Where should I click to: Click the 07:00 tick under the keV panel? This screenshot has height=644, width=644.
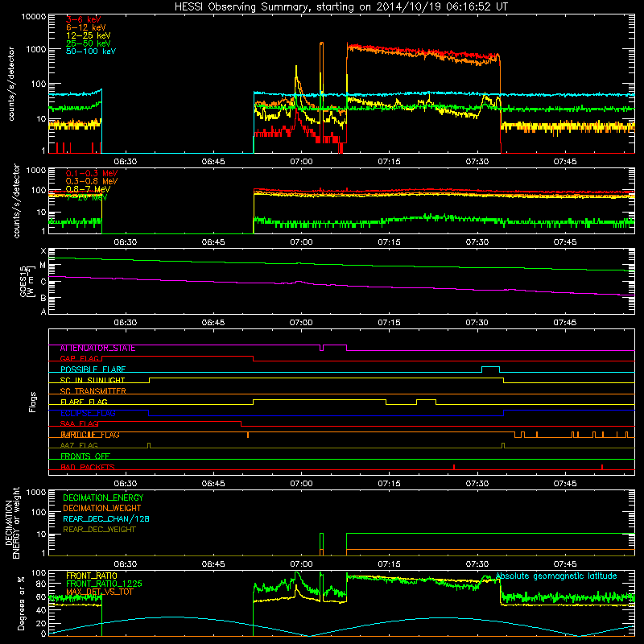tap(301, 162)
